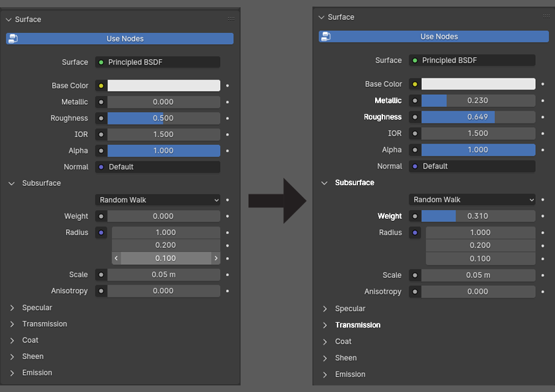
Task: Click Roughness 0.500 slider in left panel
Action: coord(164,118)
